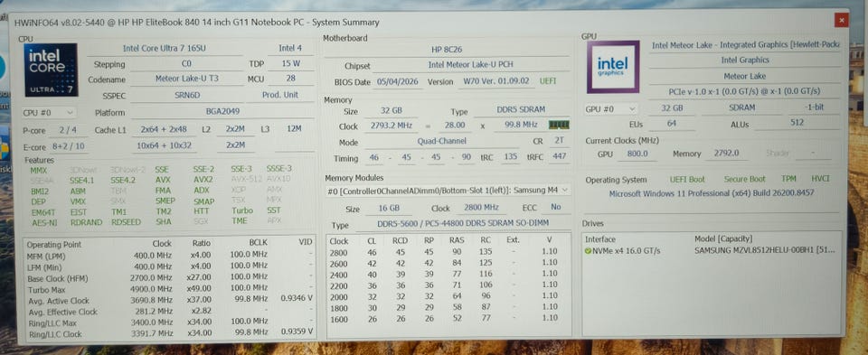
Task: Select the memory multiplier 28.00
Action: [455, 126]
